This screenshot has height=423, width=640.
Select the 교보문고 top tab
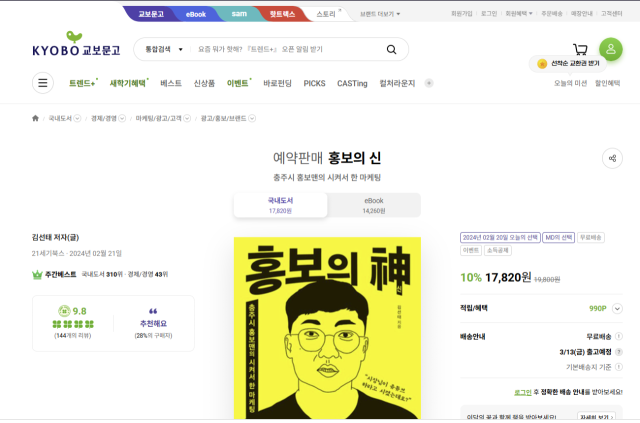click(151, 14)
